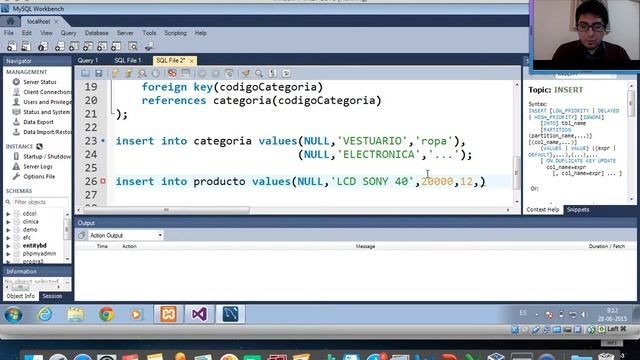640x360 pixels.
Task: Open Chrome from the Windows taskbar
Action: pyautogui.click(x=107, y=314)
